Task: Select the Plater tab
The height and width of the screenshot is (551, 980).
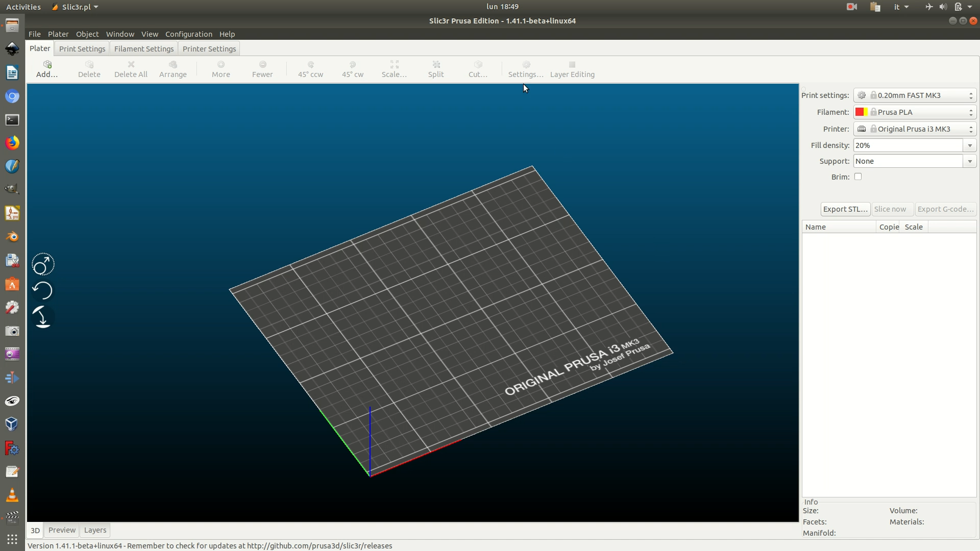Action: 40,48
